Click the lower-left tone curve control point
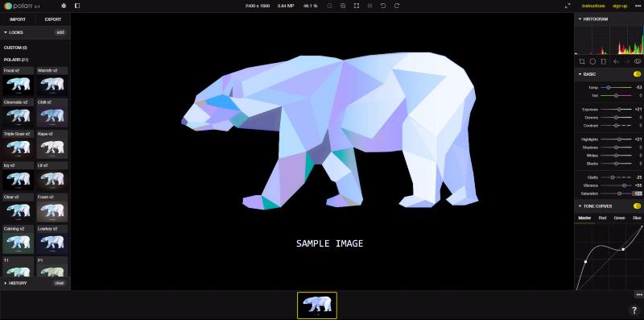Image resolution: width=644 pixels, height=320 pixels. [x=585, y=262]
